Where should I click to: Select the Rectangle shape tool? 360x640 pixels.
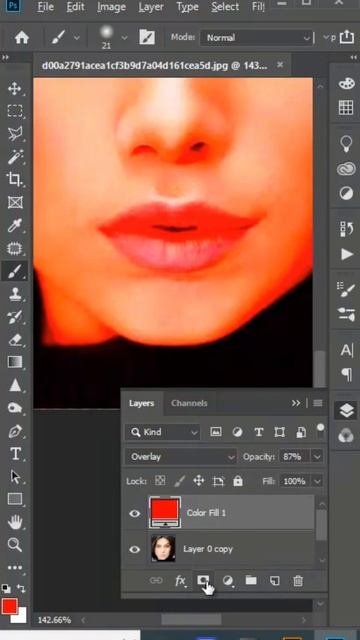15,499
